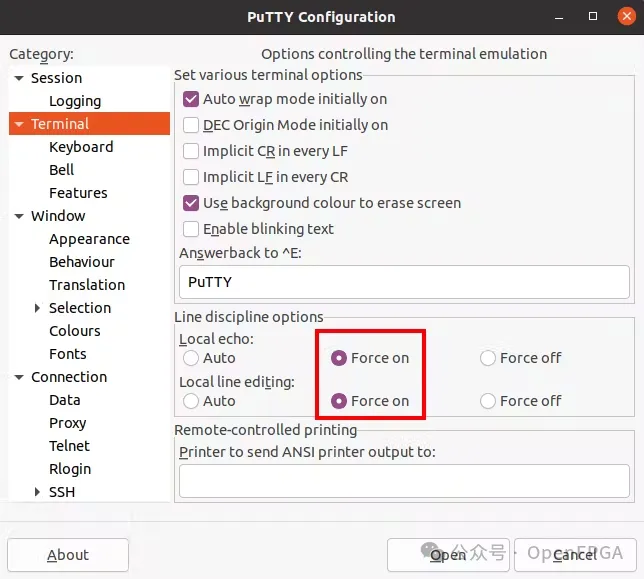
Task: Open Fonts settings
Action: click(x=68, y=354)
